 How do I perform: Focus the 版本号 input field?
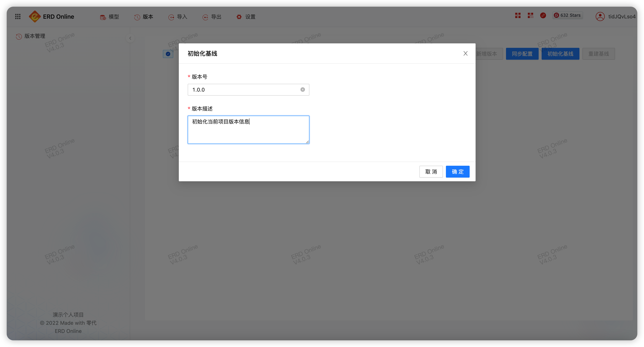249,90
